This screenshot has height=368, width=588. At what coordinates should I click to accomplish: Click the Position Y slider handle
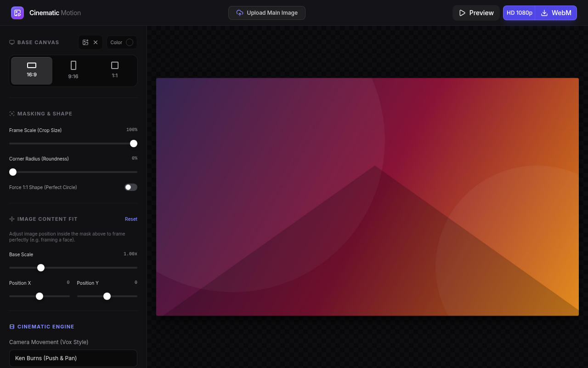[x=107, y=296]
